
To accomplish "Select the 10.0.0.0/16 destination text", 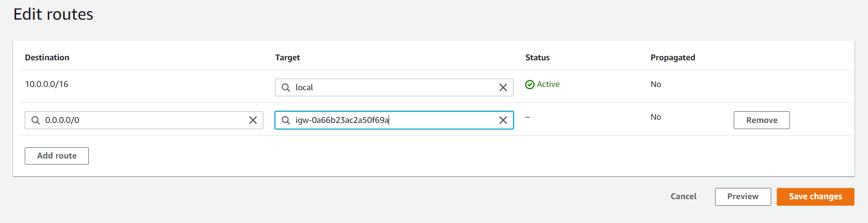I will 47,84.
